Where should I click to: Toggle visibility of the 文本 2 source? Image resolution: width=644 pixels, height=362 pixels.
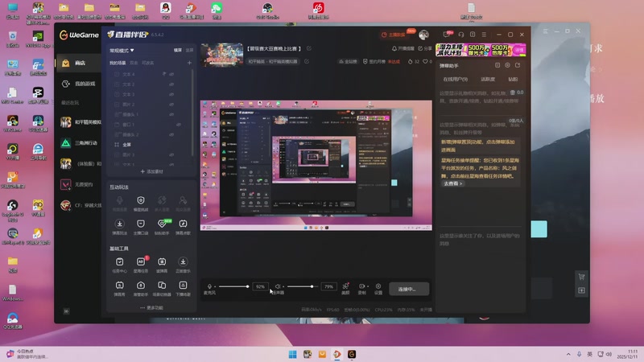tap(171, 84)
